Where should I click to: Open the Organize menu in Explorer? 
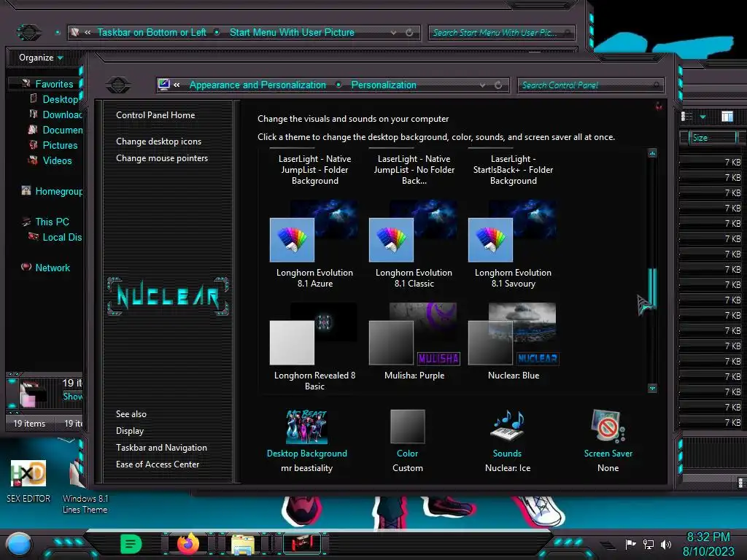coord(41,58)
